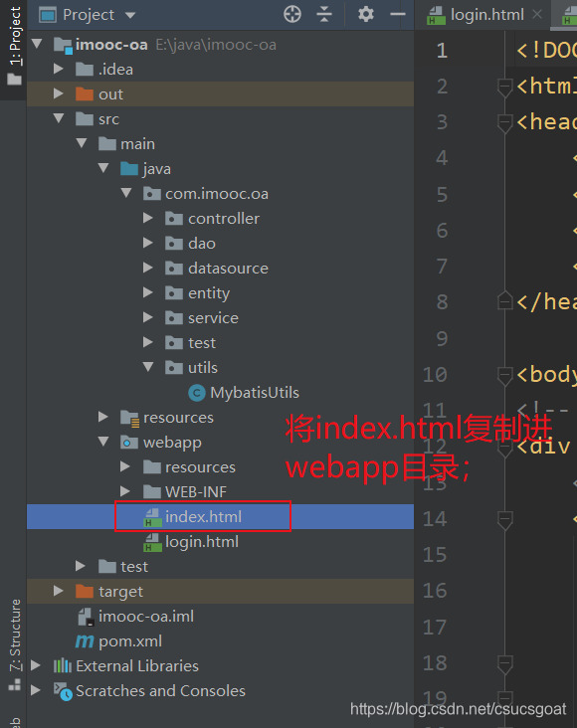Switch to the login.html editor tab

(486, 15)
